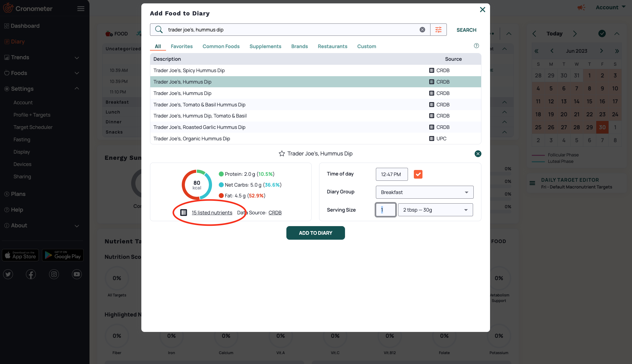The height and width of the screenshot is (364, 632).
Task: Open YouTube social link in sidebar
Action: (77, 274)
